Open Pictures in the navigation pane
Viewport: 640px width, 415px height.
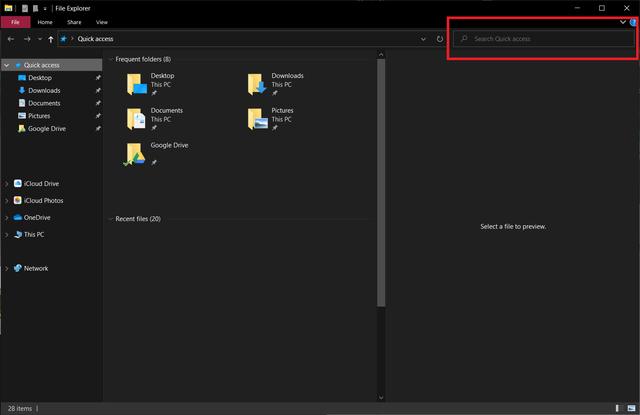click(39, 116)
